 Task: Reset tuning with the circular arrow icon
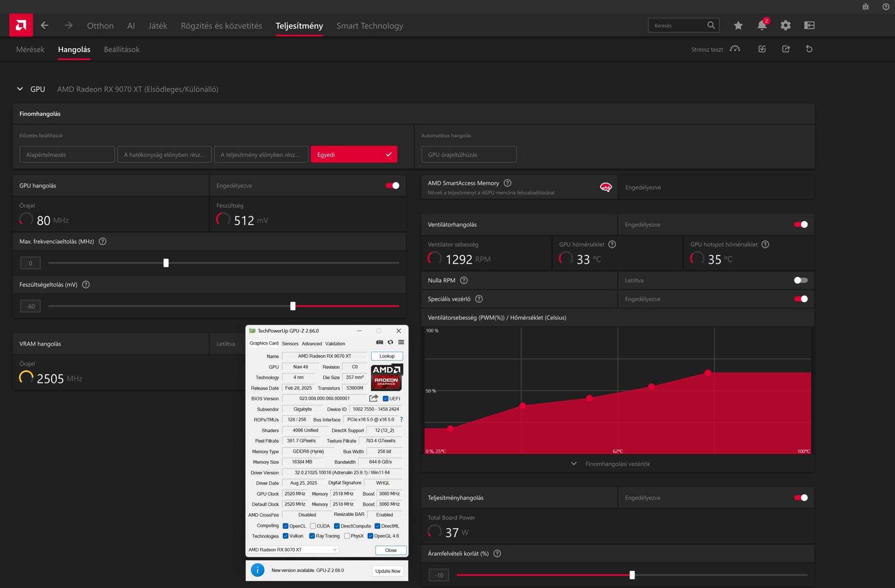[809, 49]
